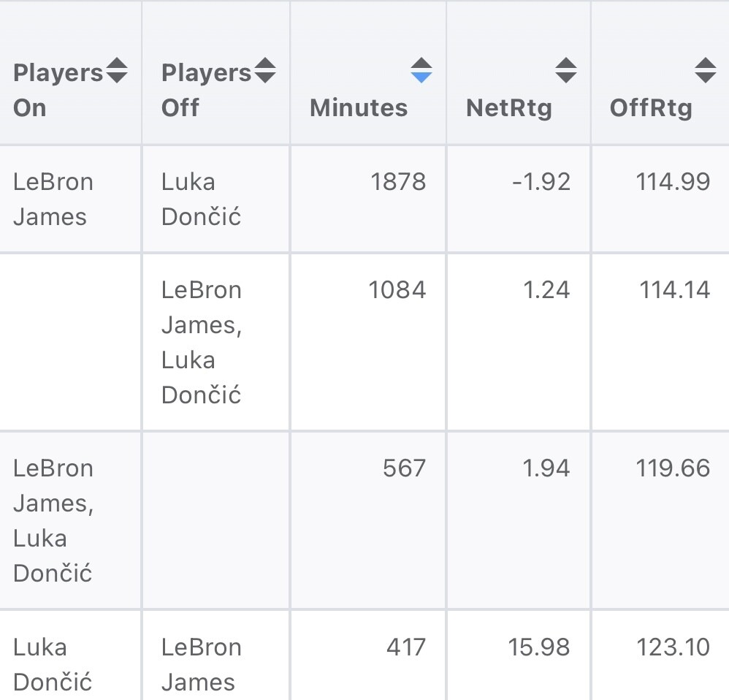Screen dimensions: 729x700
Task: Toggle the Minutes column sort arrow
Action: (x=421, y=70)
